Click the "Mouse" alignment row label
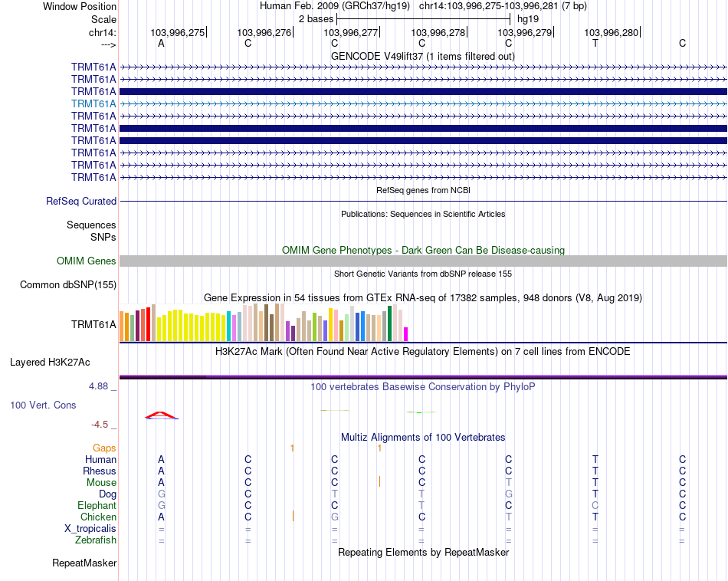The height and width of the screenshot is (581, 728). 101,483
